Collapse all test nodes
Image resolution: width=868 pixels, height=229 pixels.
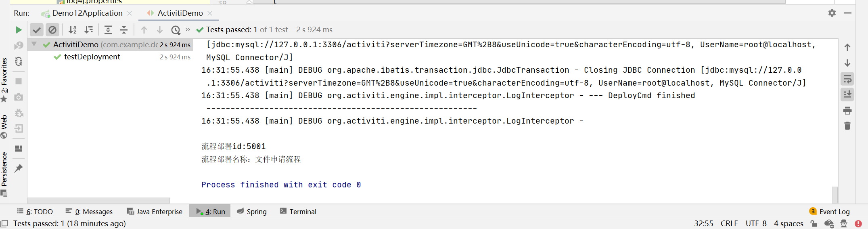pyautogui.click(x=124, y=30)
